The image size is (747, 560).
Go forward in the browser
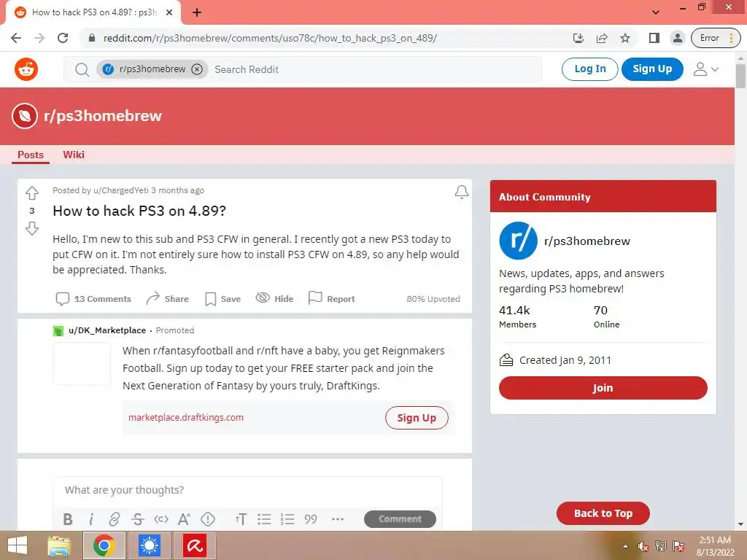pyautogui.click(x=39, y=38)
